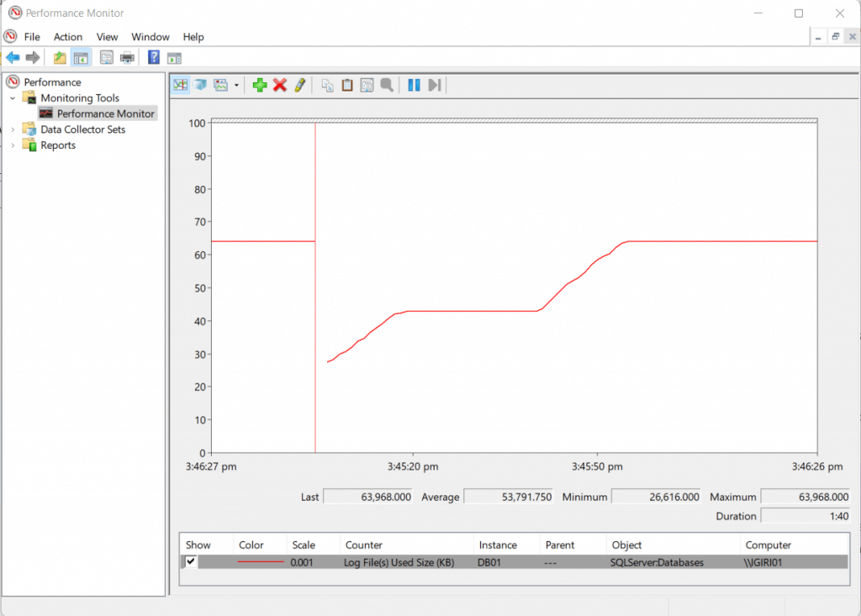Click the red color line swatch of counter

tap(260, 563)
